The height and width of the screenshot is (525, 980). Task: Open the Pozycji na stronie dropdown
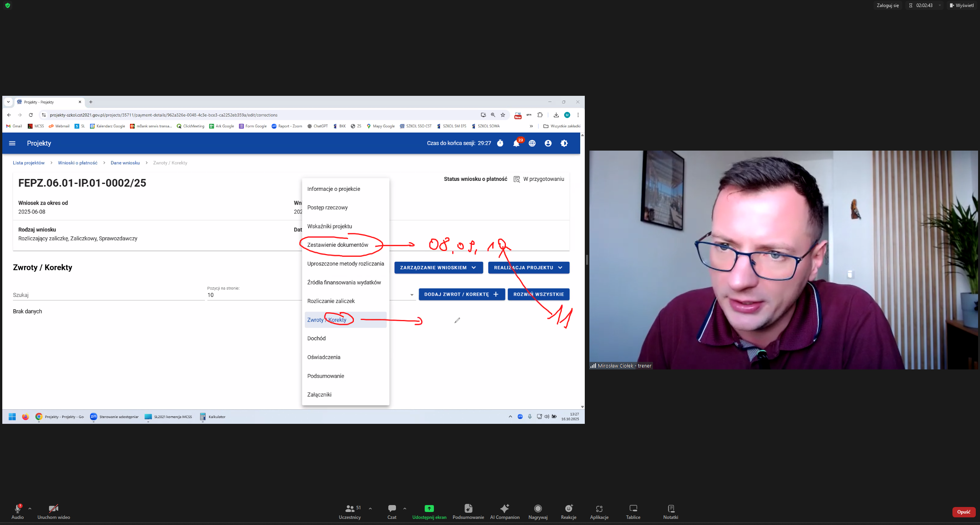pos(412,295)
